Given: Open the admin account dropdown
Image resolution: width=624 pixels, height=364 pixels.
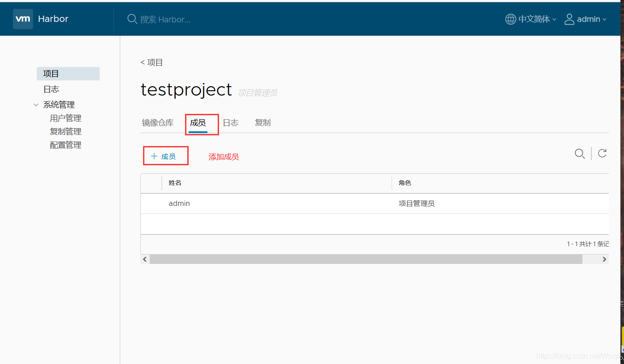Looking at the screenshot, I should [x=591, y=19].
